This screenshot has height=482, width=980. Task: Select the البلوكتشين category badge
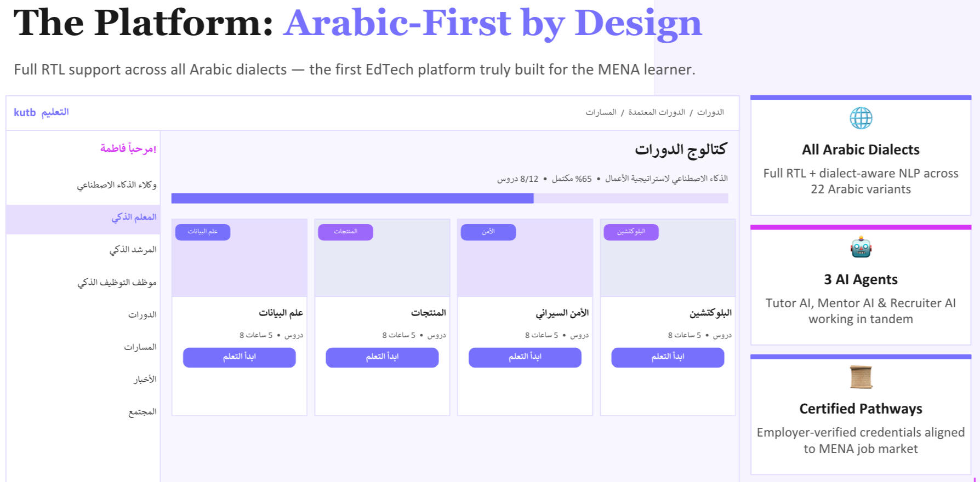[x=631, y=232]
